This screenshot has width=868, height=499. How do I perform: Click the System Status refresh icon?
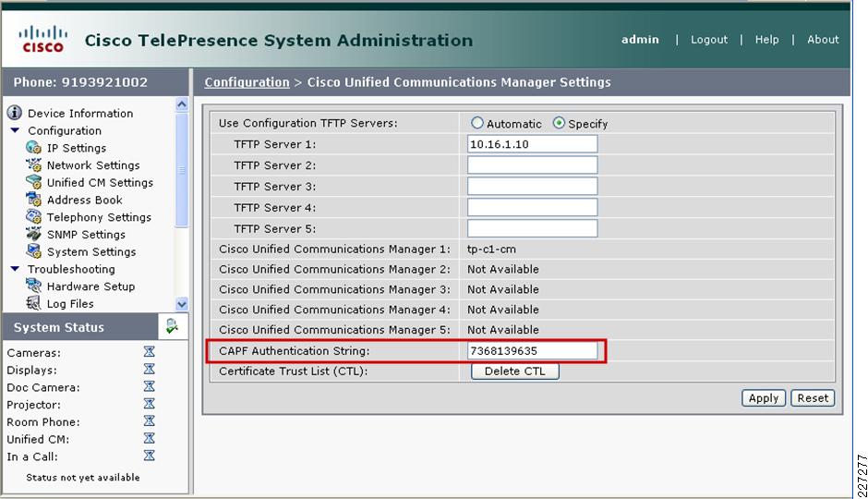[x=172, y=327]
